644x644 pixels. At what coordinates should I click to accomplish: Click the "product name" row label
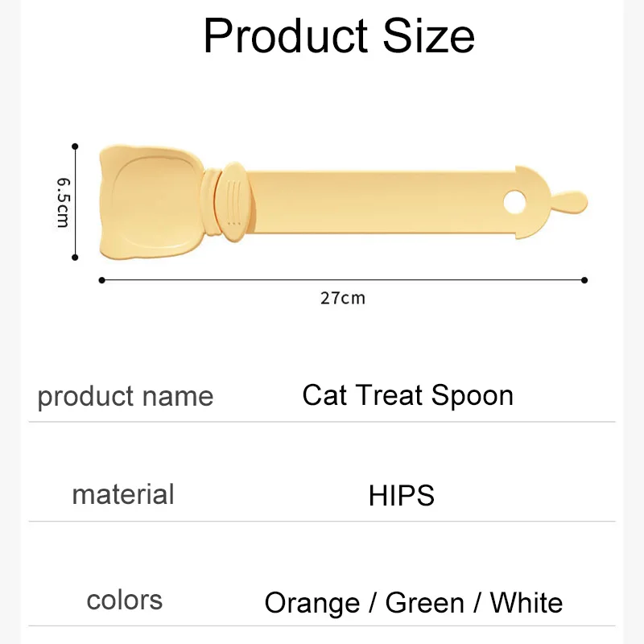coord(125,396)
